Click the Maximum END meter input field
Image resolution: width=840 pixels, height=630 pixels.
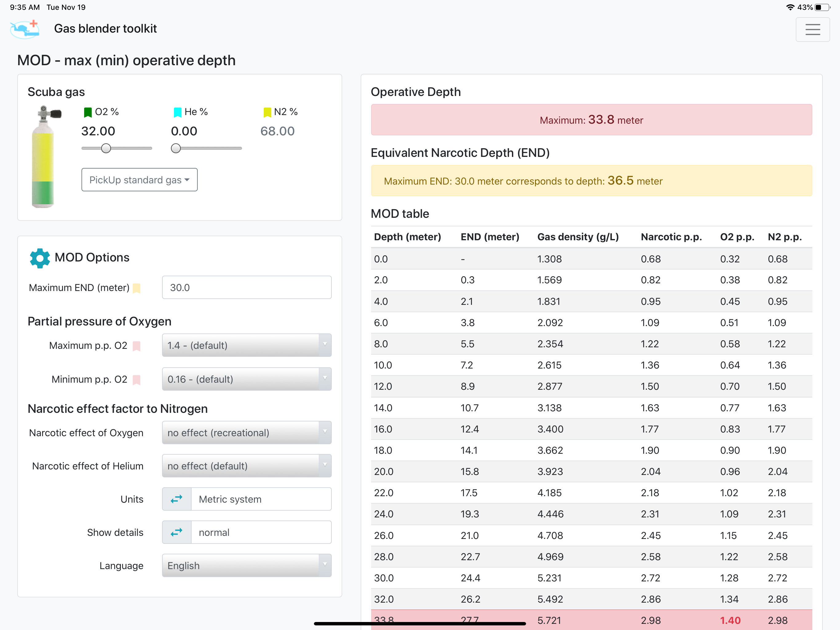click(x=247, y=287)
